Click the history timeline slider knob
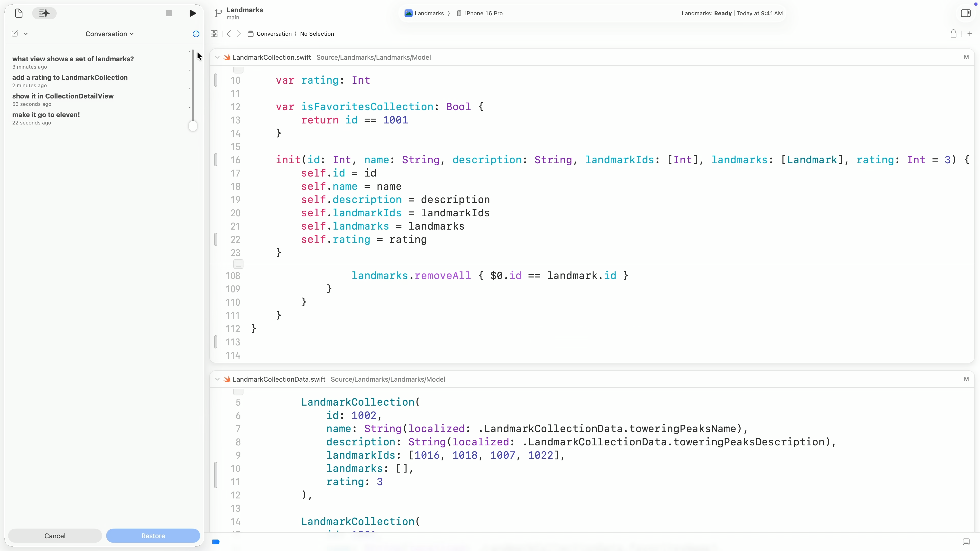This screenshot has width=980, height=551. coord(193,126)
